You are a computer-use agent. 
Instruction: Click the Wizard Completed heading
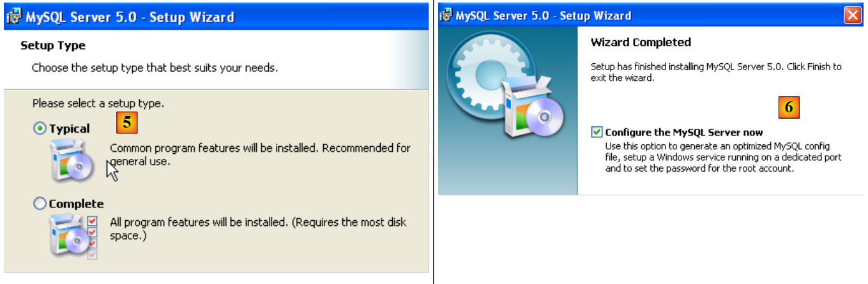click(641, 43)
